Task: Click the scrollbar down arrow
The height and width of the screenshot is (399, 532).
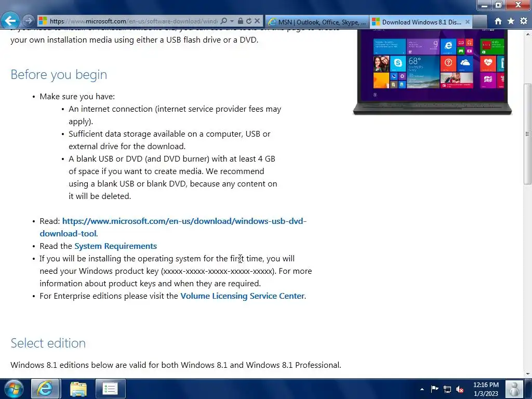Action: point(527,374)
